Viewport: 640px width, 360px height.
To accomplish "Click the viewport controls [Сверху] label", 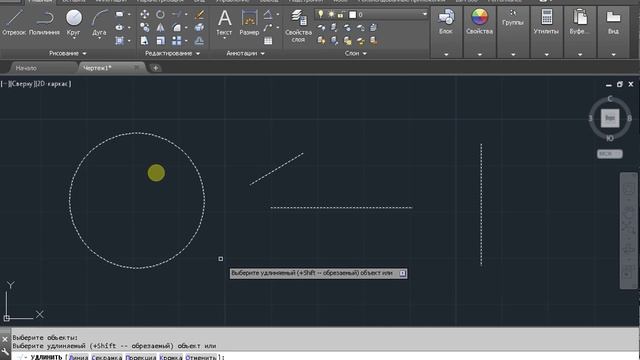I will pyautogui.click(x=21, y=84).
